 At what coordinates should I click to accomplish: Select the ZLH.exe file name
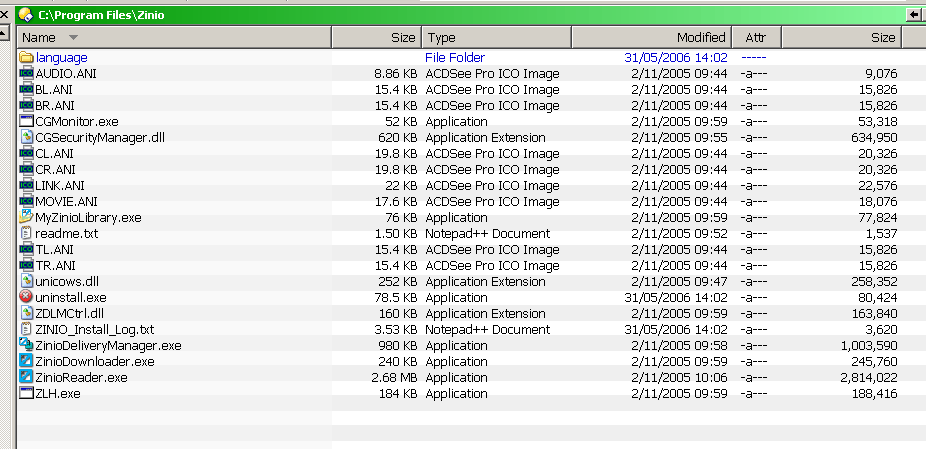click(58, 392)
